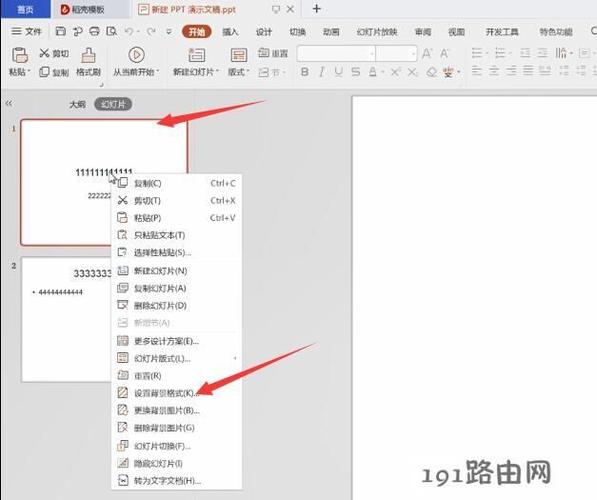Click the ribbon 复制 button
597x500 pixels.
click(x=54, y=72)
